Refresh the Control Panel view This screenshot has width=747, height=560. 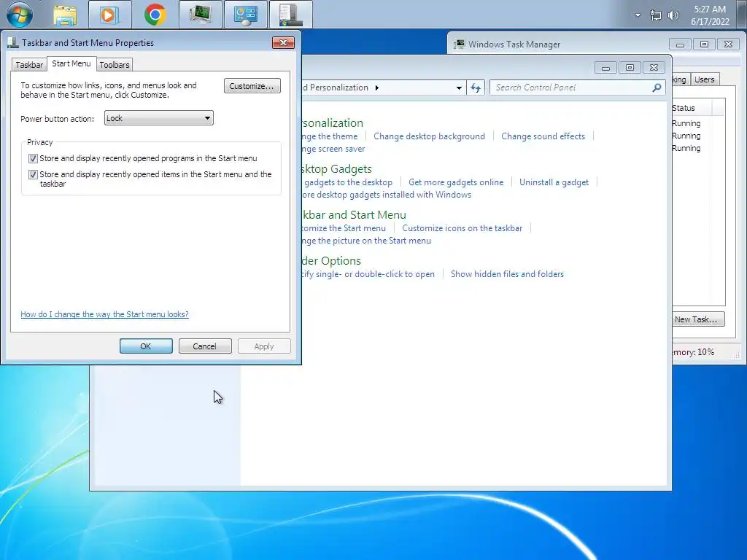(476, 87)
